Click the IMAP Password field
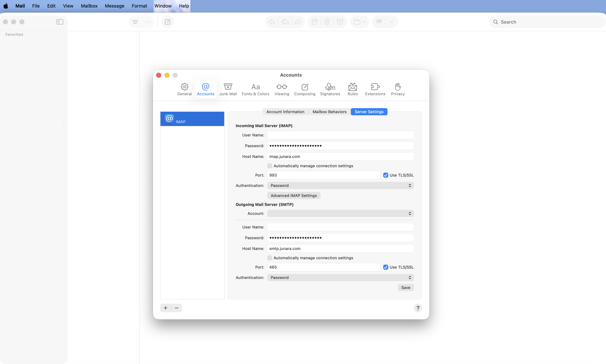 pyautogui.click(x=340, y=146)
